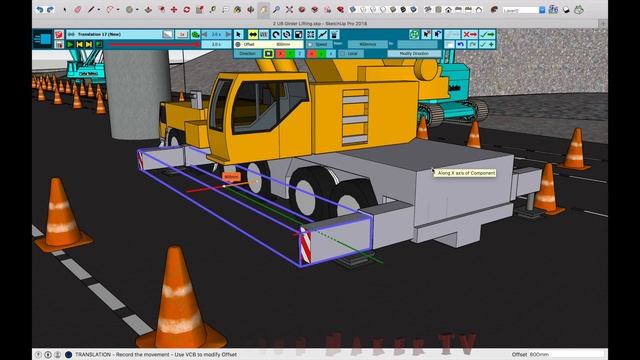Image resolution: width=640 pixels, height=360 pixels.
Task: Select the Push/Pull tool
Action: point(148,9)
